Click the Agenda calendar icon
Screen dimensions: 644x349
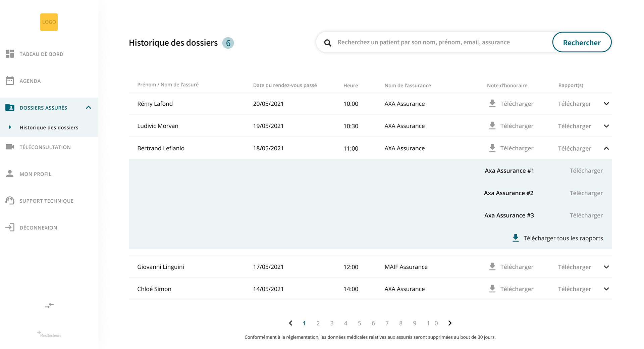click(10, 81)
